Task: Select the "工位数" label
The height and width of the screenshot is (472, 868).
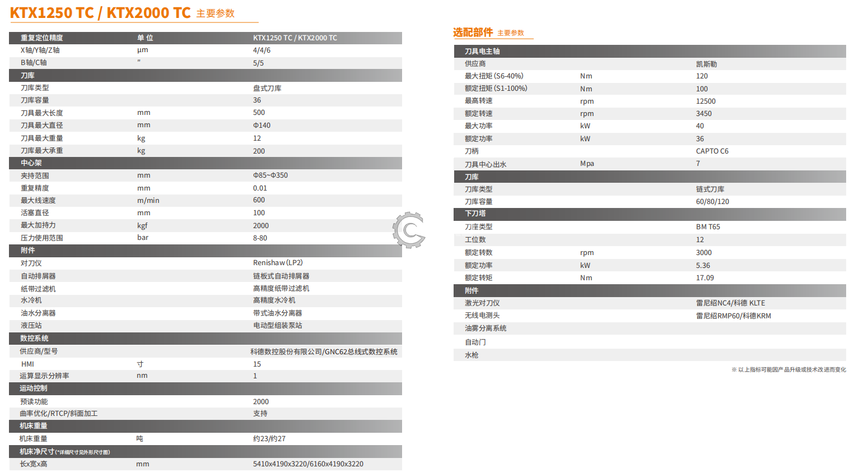Action: pos(475,239)
